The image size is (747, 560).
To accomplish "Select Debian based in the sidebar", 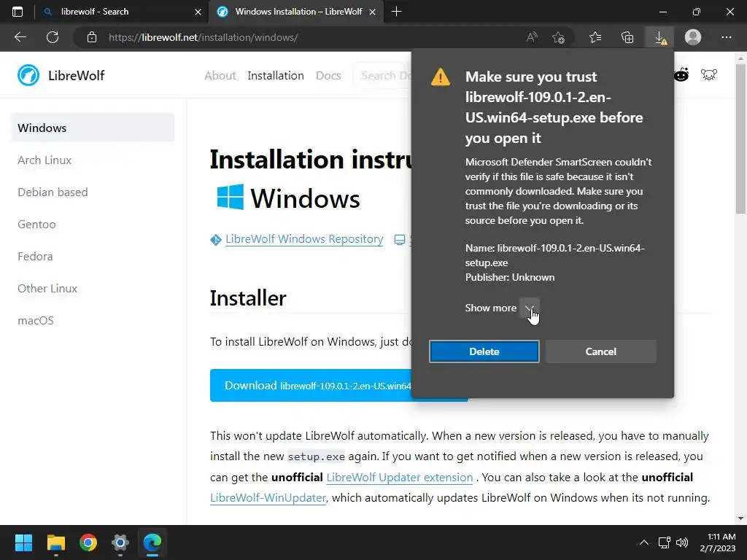I will pos(53,192).
